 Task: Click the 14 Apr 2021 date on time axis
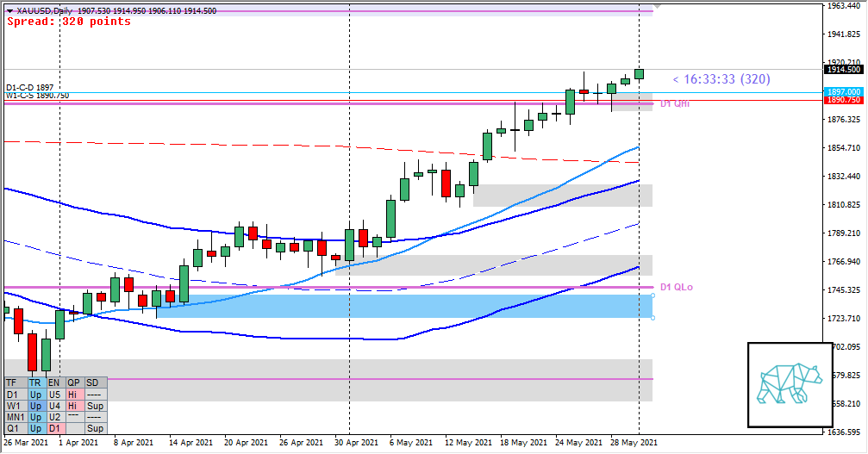click(190, 443)
